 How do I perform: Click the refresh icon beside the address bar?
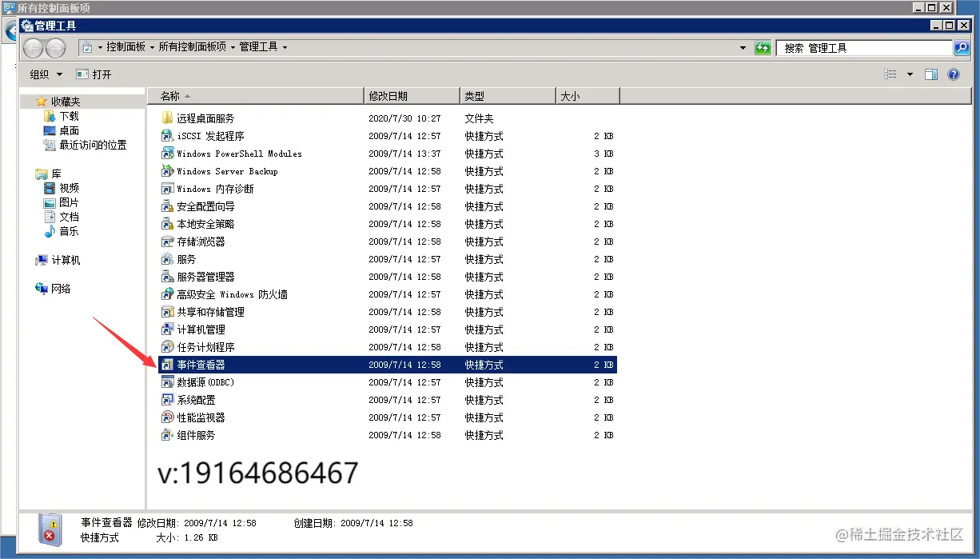coord(762,47)
